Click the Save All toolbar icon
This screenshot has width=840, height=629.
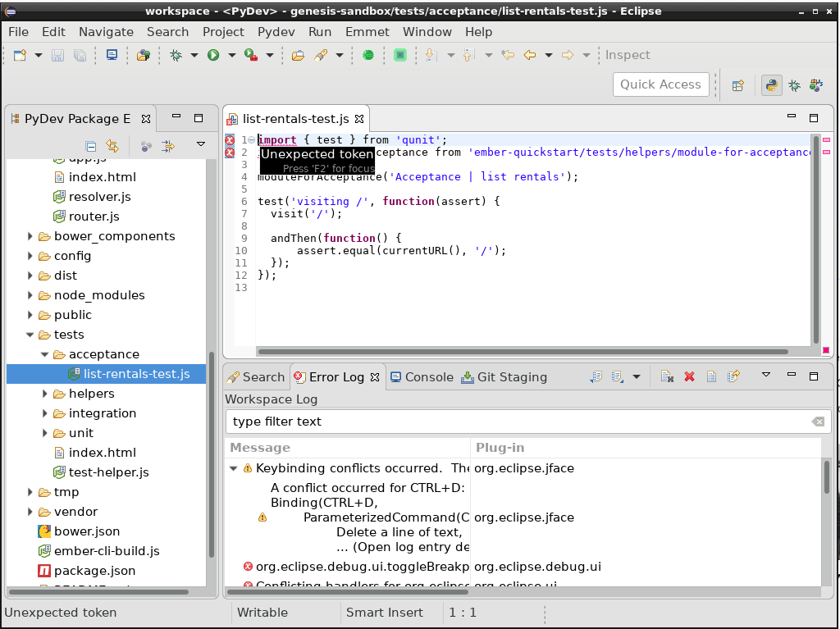(x=80, y=55)
